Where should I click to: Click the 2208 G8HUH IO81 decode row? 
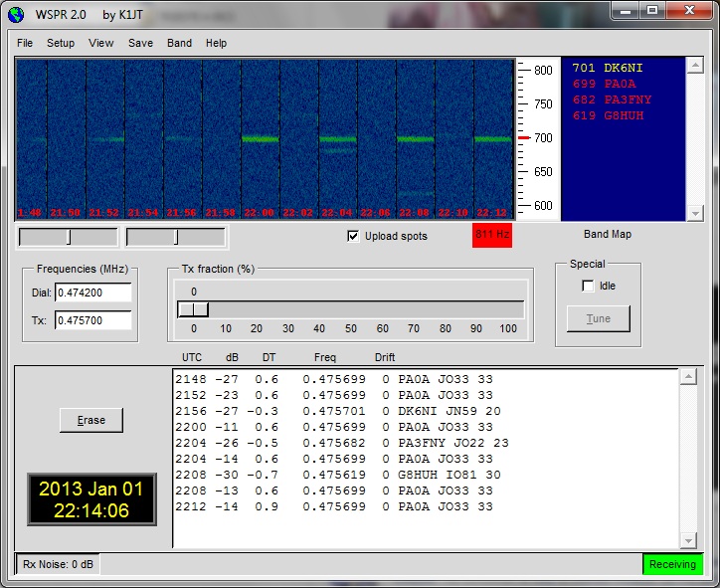pos(337,475)
